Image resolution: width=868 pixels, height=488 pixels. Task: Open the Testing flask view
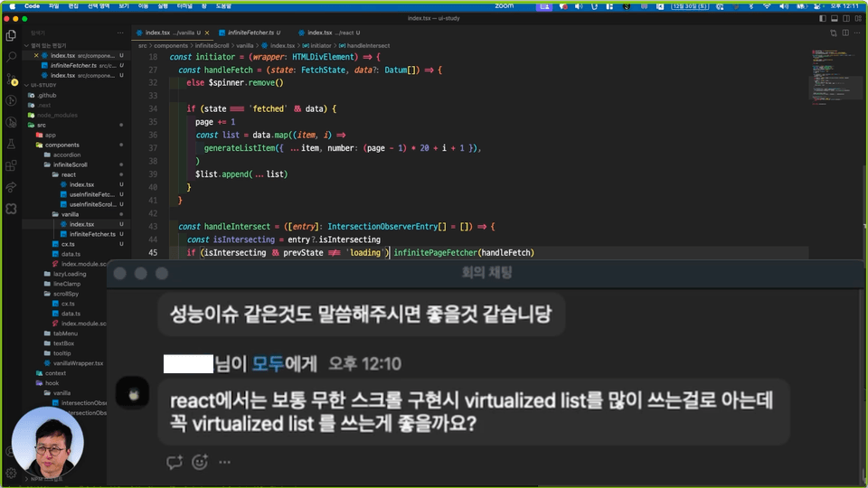tap(11, 144)
